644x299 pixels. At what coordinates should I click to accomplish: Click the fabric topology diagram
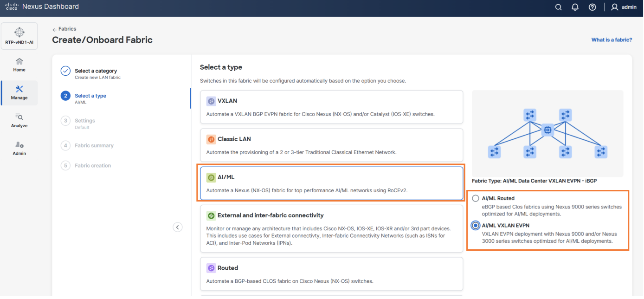(547, 133)
